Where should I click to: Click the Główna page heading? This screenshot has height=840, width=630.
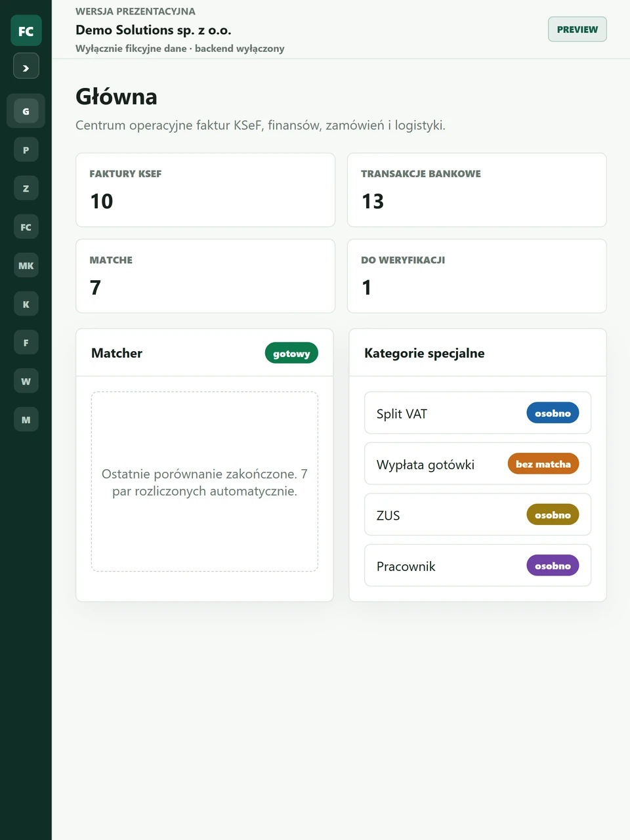[116, 96]
